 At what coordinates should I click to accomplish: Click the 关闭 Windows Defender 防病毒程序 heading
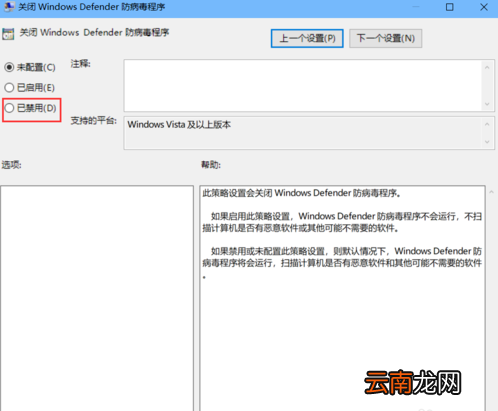coord(94,33)
